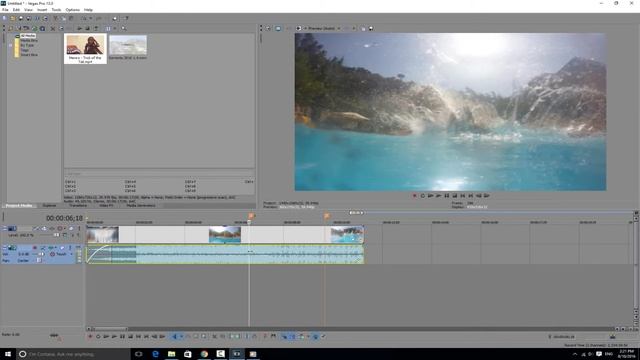Stop playback in the timeline transport bar
The image size is (640, 360).
pos(130,336)
